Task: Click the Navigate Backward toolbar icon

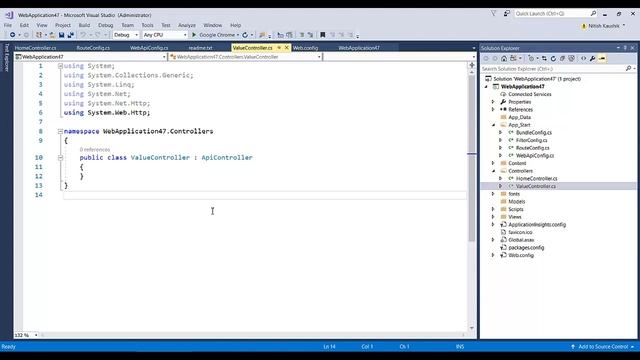Action: 12,35
